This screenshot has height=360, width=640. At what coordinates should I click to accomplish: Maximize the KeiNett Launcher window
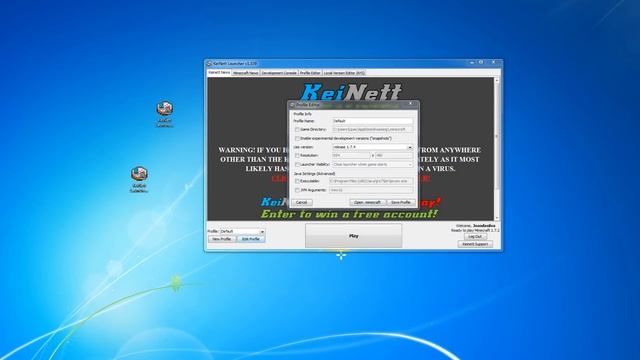[481, 62]
